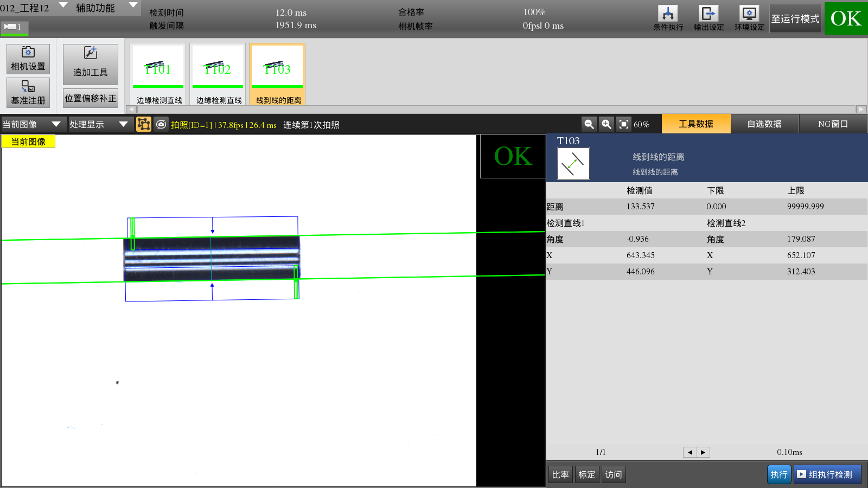Switch to the NG窗口 tab
868x488 pixels.
pyautogui.click(x=833, y=124)
